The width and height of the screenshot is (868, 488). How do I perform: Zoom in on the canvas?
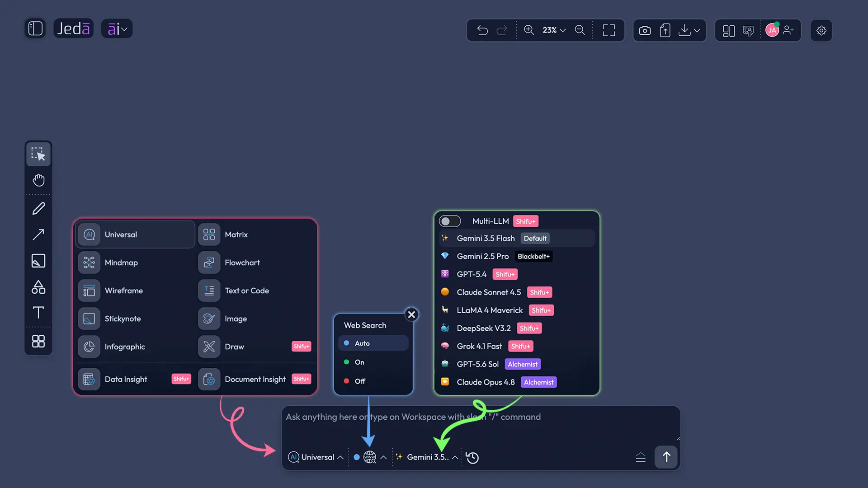coord(528,30)
